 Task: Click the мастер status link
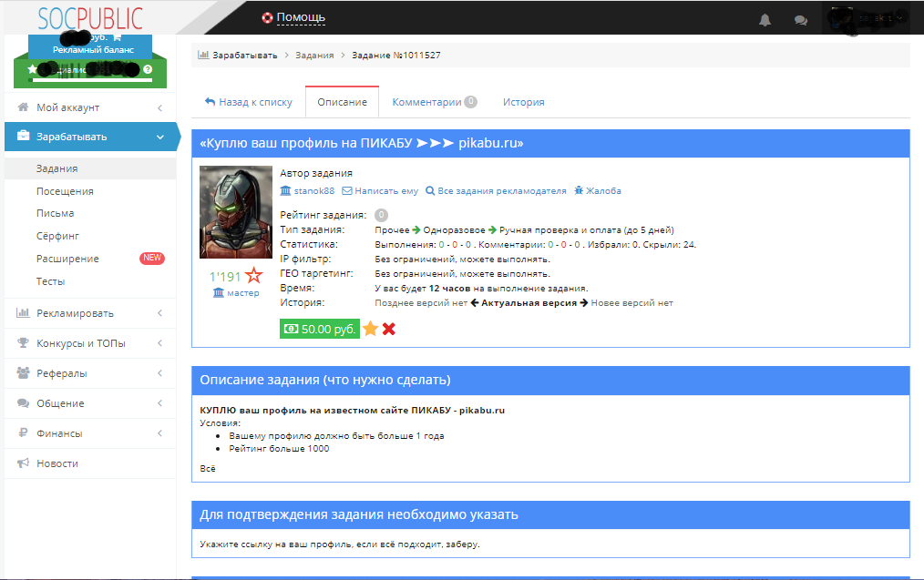(x=242, y=292)
